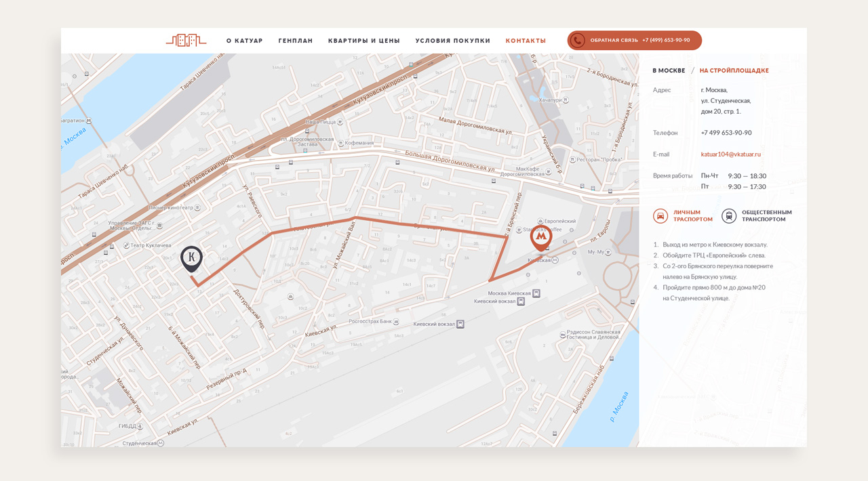Switch to the В Москве tab

coord(669,70)
